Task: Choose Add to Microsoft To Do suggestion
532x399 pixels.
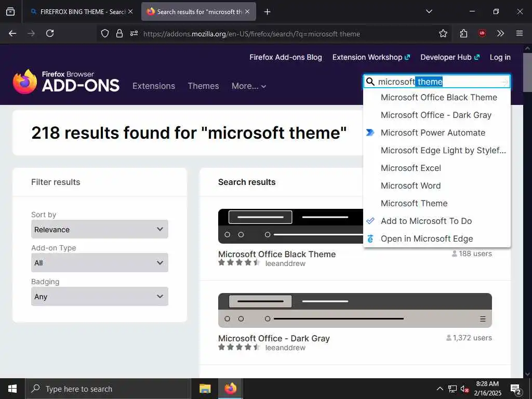Action: pyautogui.click(x=436, y=221)
